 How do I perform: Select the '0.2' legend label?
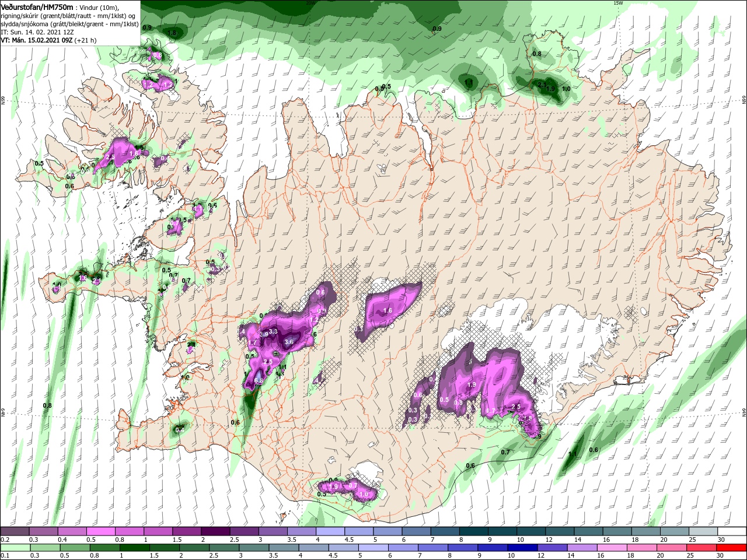coord(5,540)
